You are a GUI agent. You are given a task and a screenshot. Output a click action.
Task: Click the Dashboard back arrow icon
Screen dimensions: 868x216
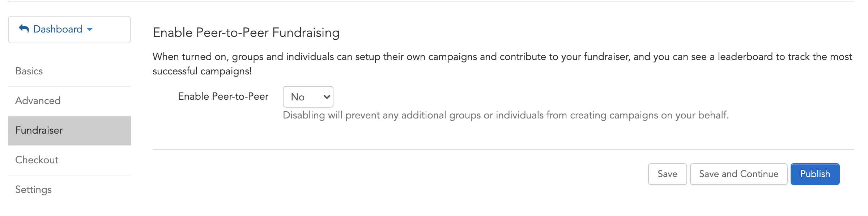pos(24,29)
